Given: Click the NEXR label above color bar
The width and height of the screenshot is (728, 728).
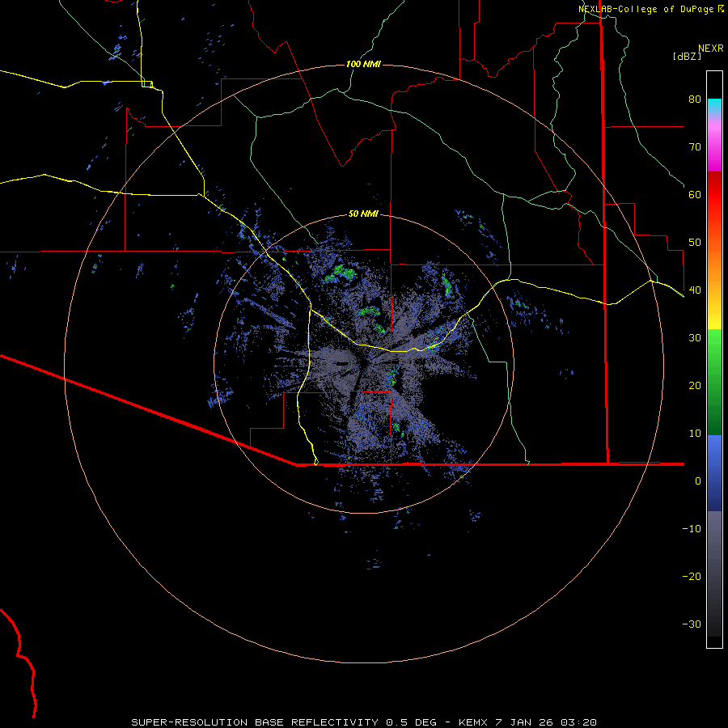Looking at the screenshot, I should (x=710, y=49).
